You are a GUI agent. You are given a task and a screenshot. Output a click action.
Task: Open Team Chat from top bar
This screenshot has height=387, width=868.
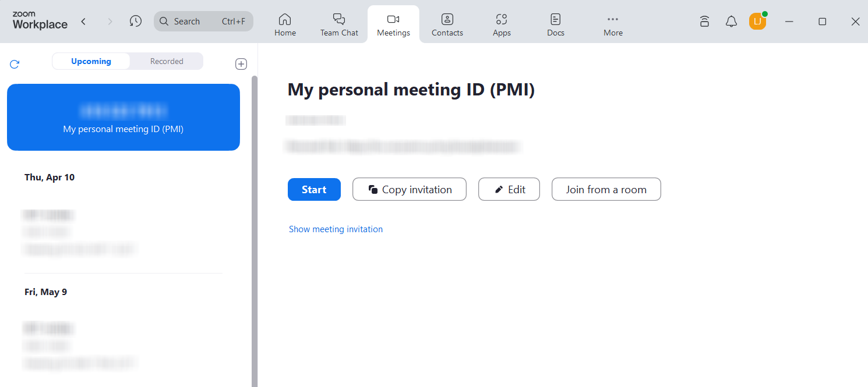pos(339,24)
